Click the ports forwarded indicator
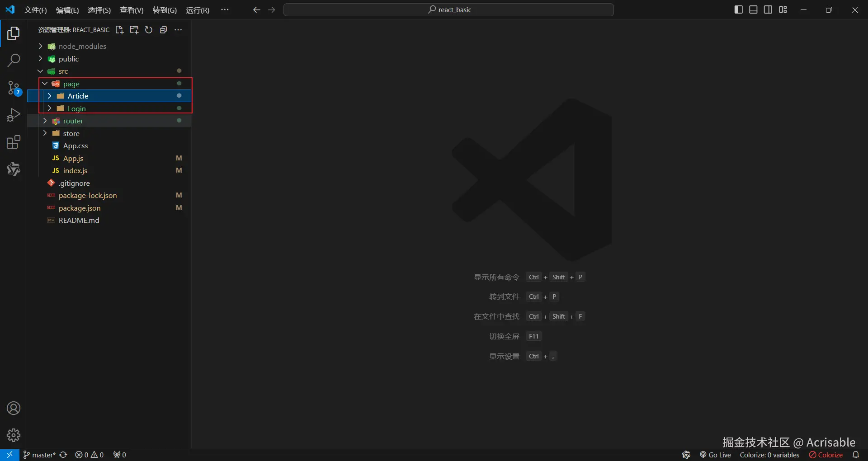This screenshot has height=461, width=868. click(x=120, y=455)
